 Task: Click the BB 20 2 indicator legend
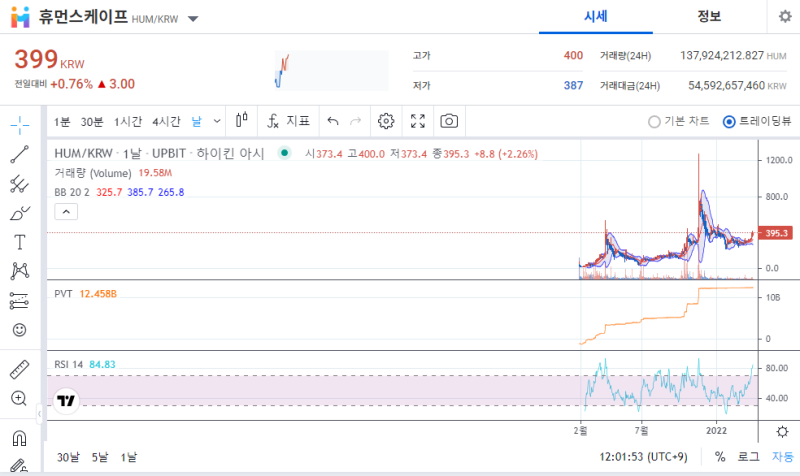coord(72,192)
